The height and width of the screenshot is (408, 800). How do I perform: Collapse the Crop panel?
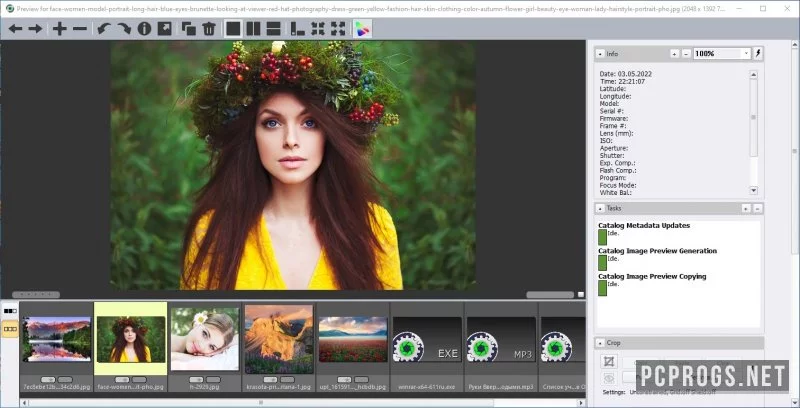coord(600,343)
